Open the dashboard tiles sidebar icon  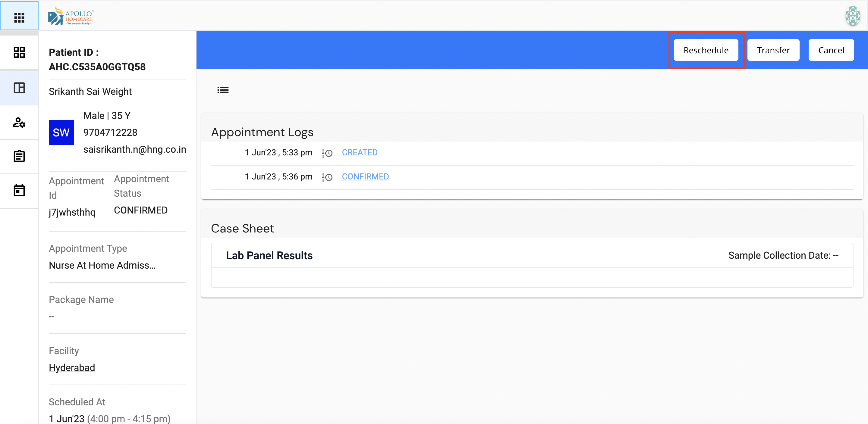point(19,52)
